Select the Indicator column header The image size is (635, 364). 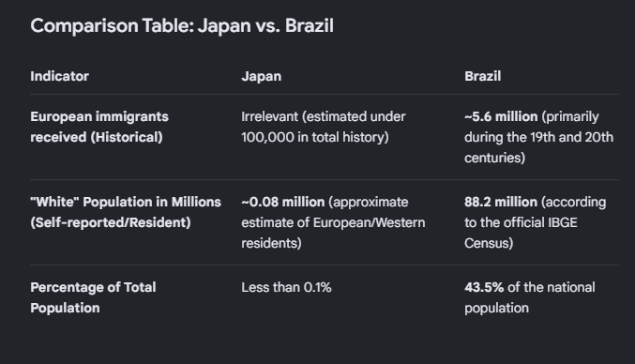[59, 76]
